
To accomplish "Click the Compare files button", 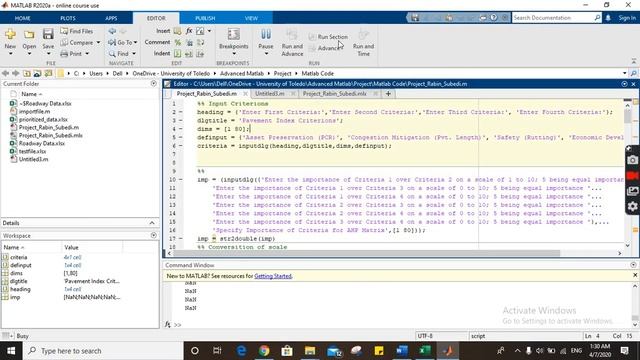I will [77, 42].
